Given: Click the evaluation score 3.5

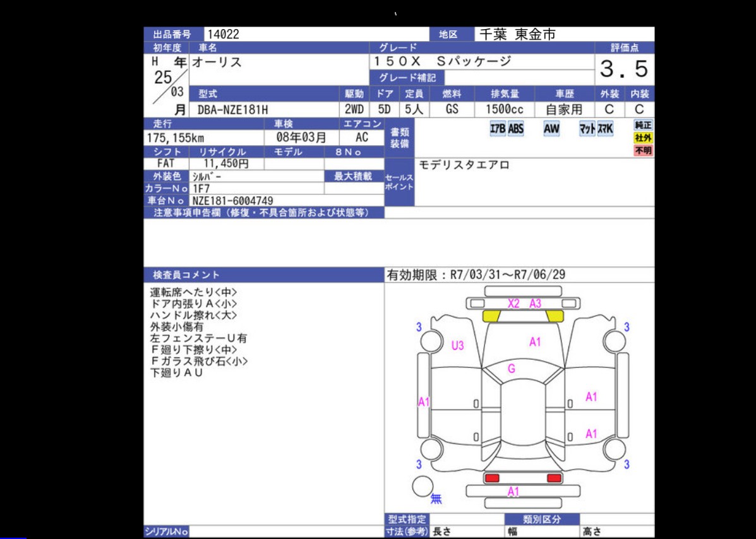Looking at the screenshot, I should point(624,69).
